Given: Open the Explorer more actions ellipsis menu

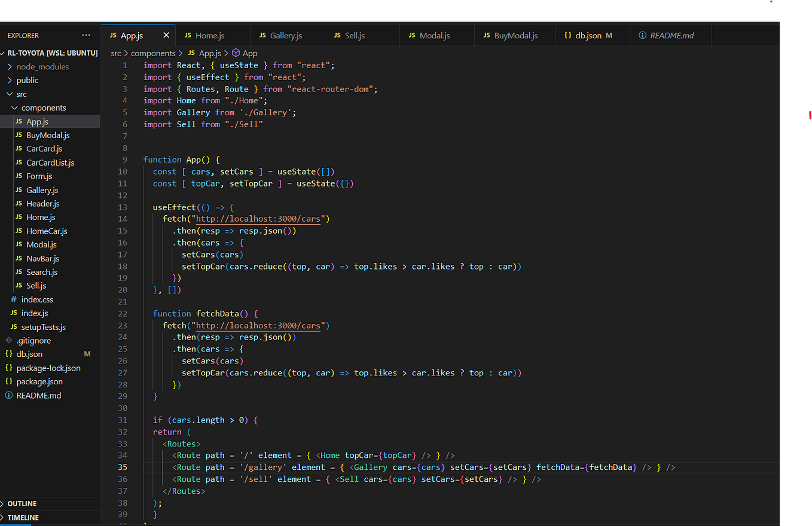Looking at the screenshot, I should coord(86,35).
